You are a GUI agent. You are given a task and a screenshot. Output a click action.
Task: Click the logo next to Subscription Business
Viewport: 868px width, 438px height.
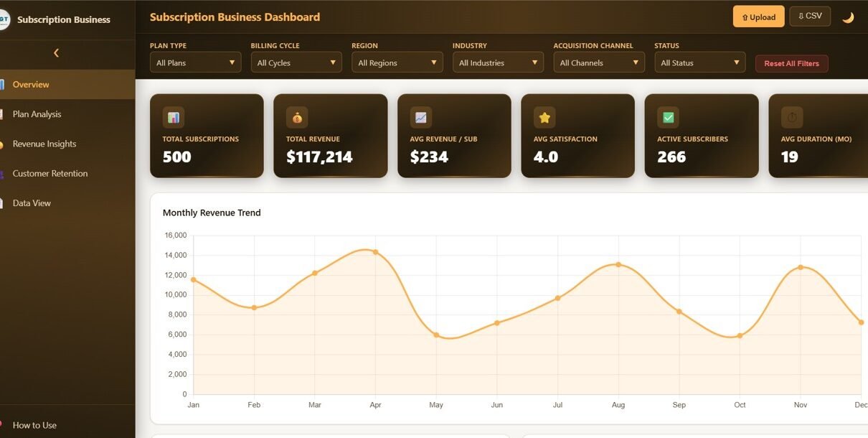point(4,19)
